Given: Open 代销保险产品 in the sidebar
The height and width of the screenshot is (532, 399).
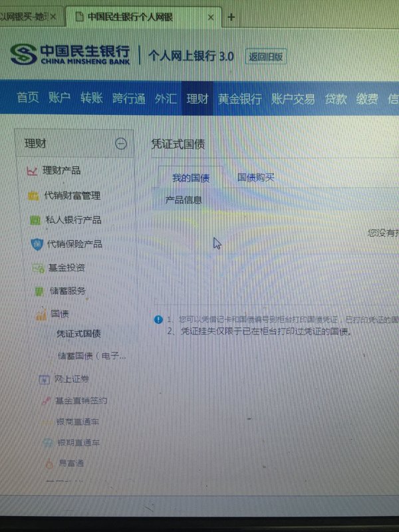Looking at the screenshot, I should click(x=74, y=244).
